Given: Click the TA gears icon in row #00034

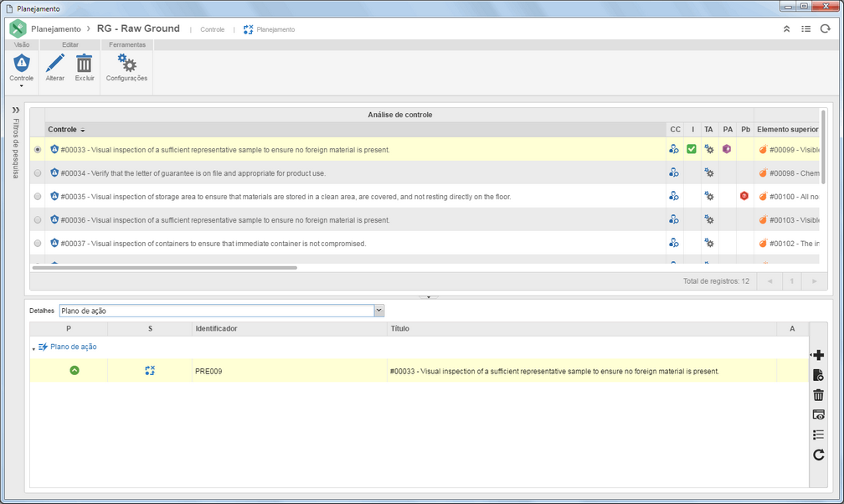Looking at the screenshot, I should pyautogui.click(x=709, y=172).
